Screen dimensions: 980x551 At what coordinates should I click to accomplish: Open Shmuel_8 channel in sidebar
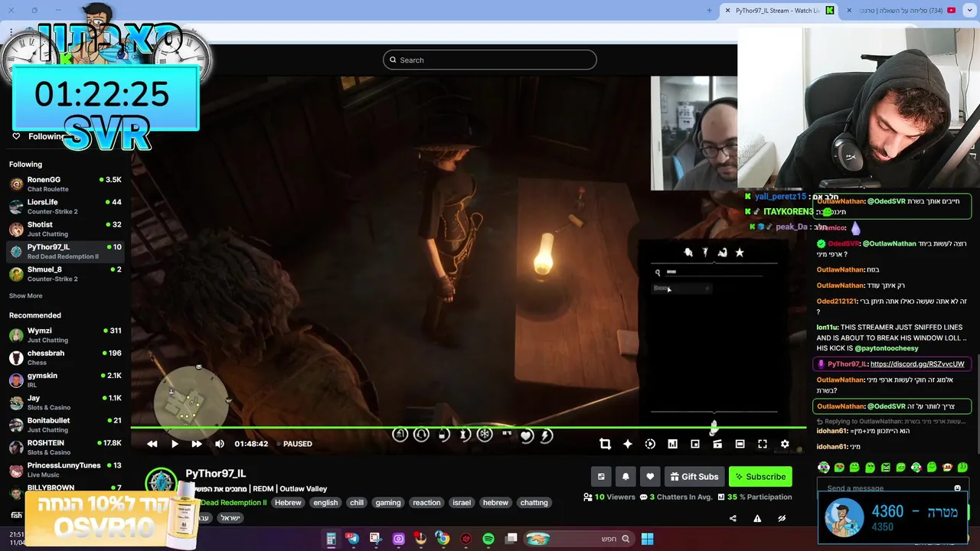[x=65, y=274]
